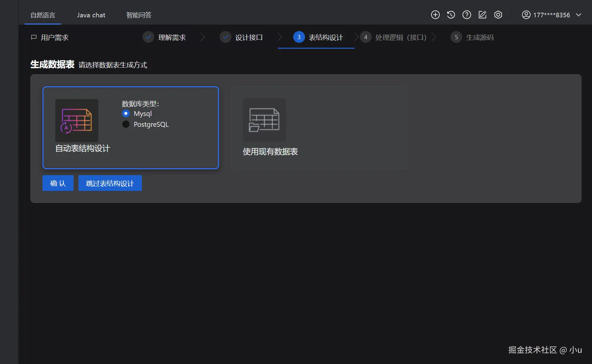Image resolution: width=592 pixels, height=364 pixels.
Task: Click the 请选择数据表生成方式 subtitle
Action: point(113,65)
